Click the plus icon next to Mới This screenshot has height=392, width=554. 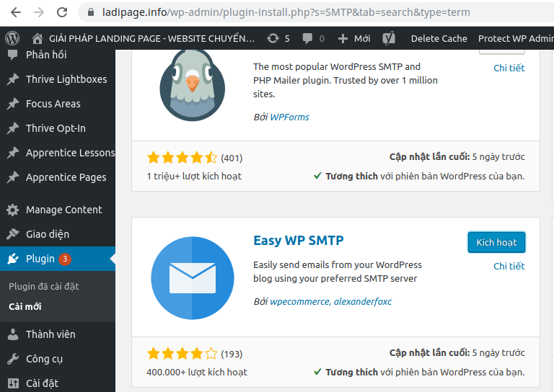click(x=343, y=38)
